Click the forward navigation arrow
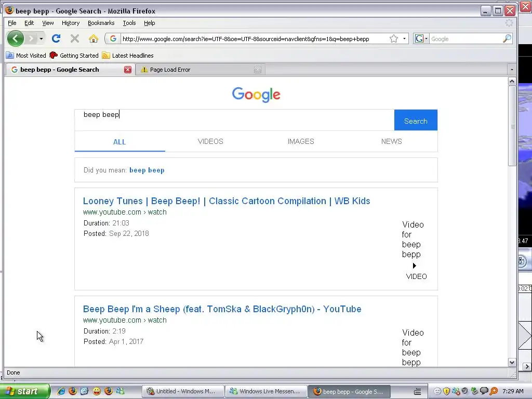The width and height of the screenshot is (532, 399). click(x=31, y=38)
